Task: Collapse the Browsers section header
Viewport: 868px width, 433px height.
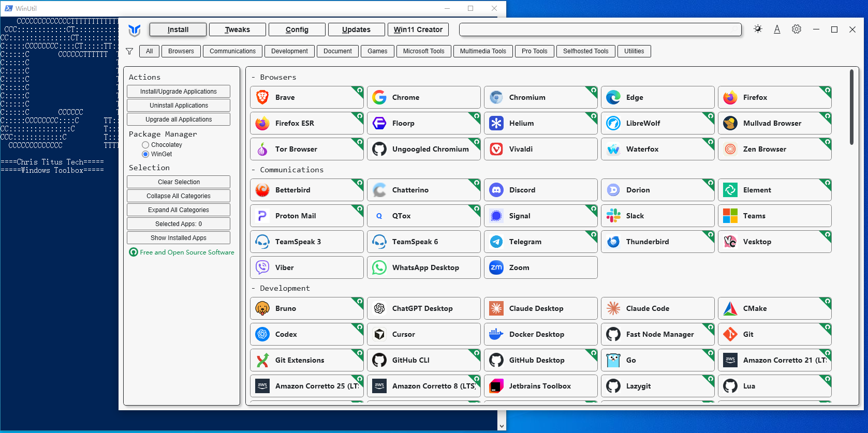Action: click(x=274, y=77)
